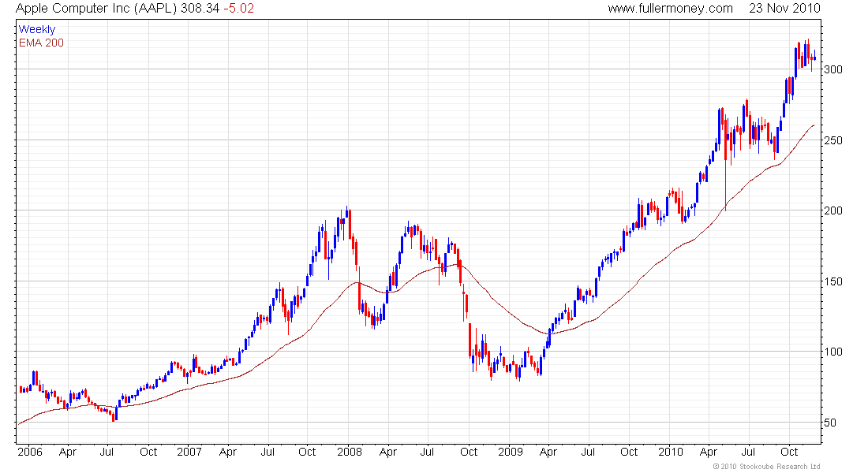Click the 2007 year axis label

click(x=189, y=452)
